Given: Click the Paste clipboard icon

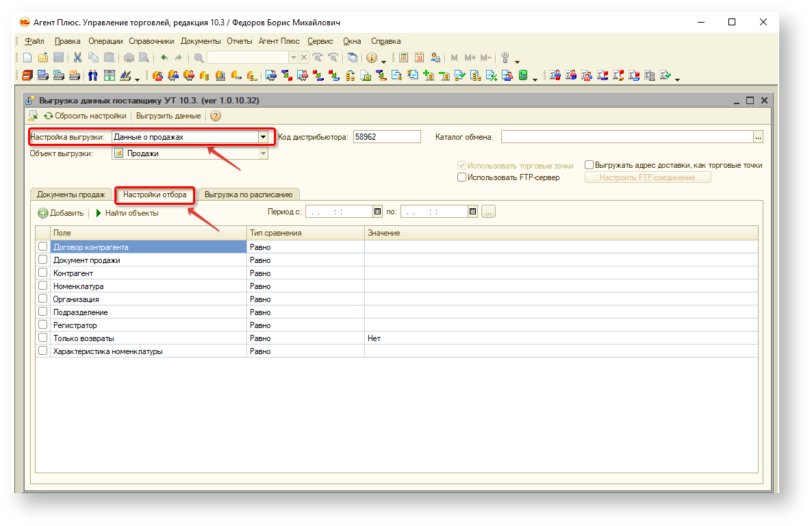Looking at the screenshot, I should click(x=109, y=58).
